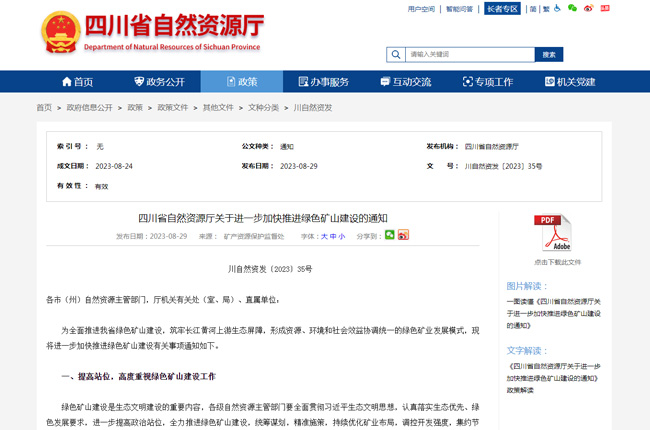Click the 搜索 search button
This screenshot has height=430, width=650.
(548, 54)
